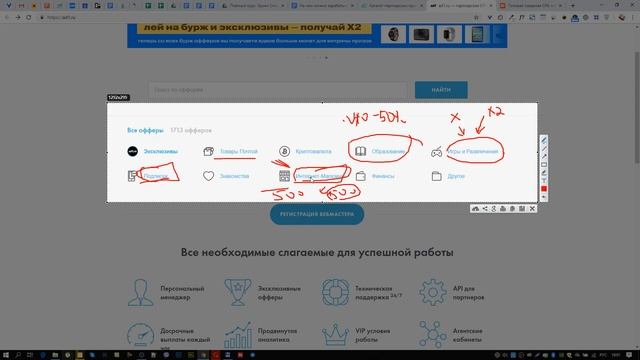Print the captured screenshot

pyautogui.click(x=503, y=209)
